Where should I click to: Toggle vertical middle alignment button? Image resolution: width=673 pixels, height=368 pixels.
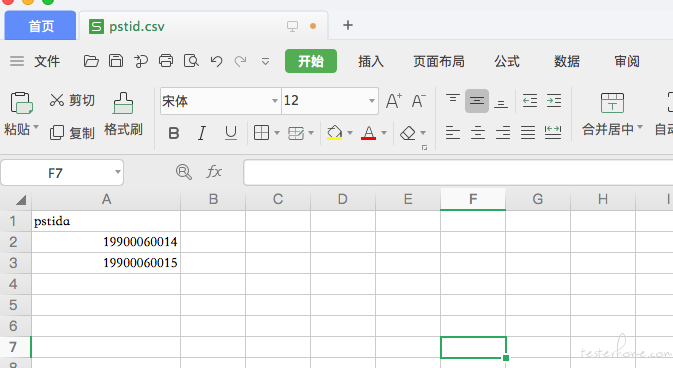pyautogui.click(x=477, y=101)
